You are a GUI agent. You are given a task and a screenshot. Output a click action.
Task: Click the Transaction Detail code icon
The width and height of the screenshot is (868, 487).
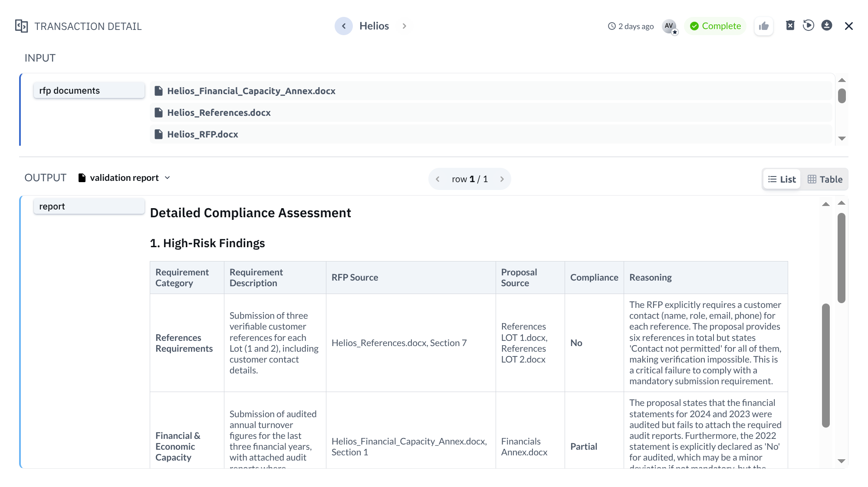pos(21,26)
